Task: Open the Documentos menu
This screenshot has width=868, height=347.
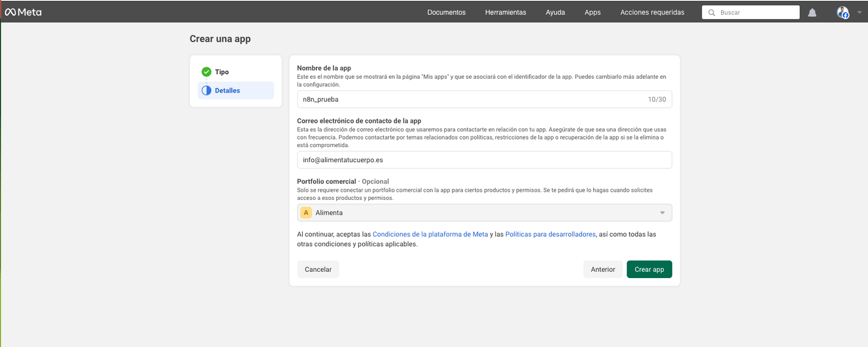Action: tap(446, 12)
